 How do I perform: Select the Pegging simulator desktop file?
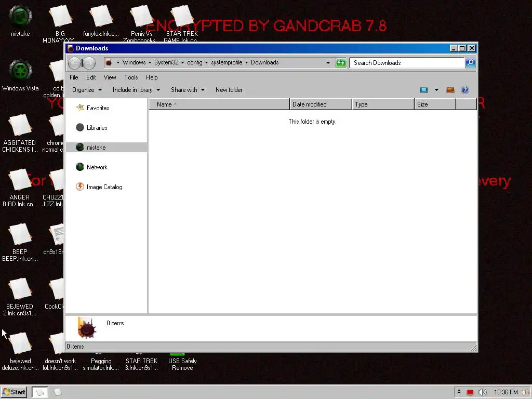[101, 362]
